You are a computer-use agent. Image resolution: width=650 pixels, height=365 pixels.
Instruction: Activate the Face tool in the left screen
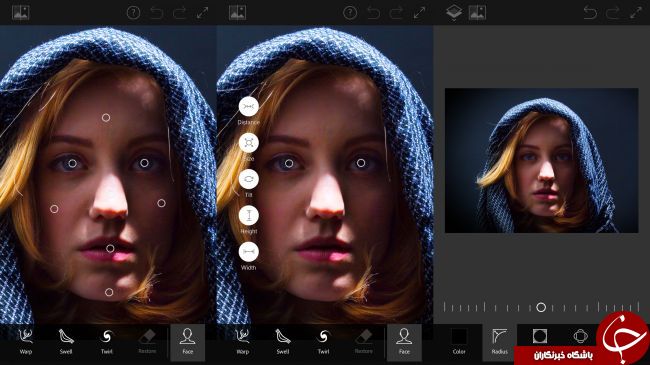pyautogui.click(x=187, y=342)
